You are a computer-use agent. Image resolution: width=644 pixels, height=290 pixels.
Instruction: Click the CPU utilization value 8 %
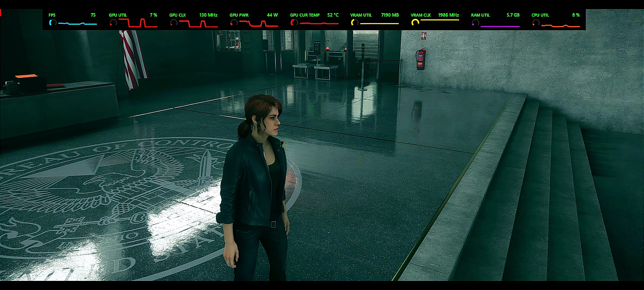pyautogui.click(x=576, y=15)
